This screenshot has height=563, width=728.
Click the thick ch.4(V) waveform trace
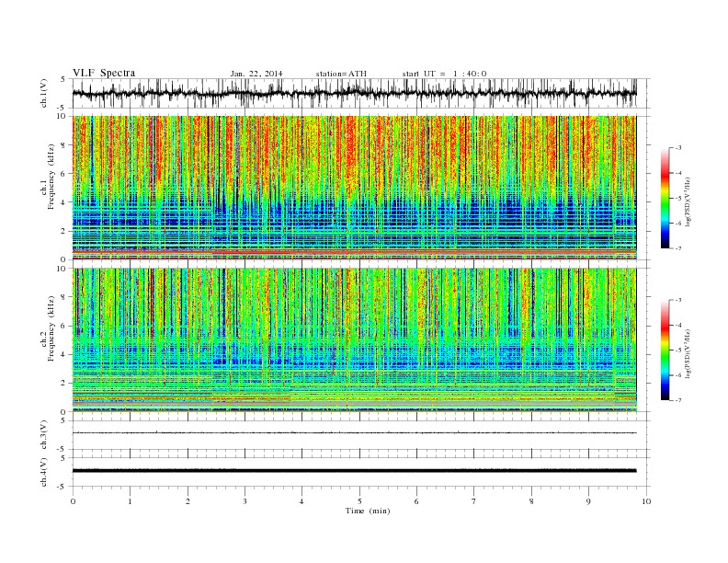354,471
